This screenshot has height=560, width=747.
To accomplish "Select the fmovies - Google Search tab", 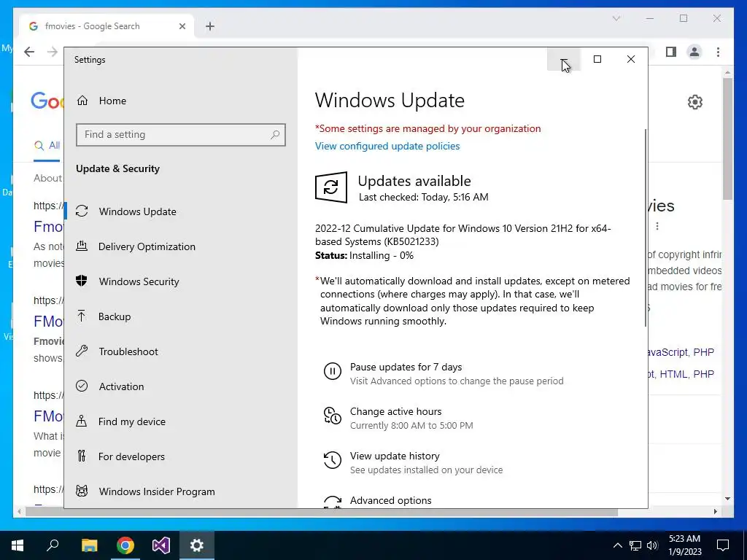I will point(107,26).
